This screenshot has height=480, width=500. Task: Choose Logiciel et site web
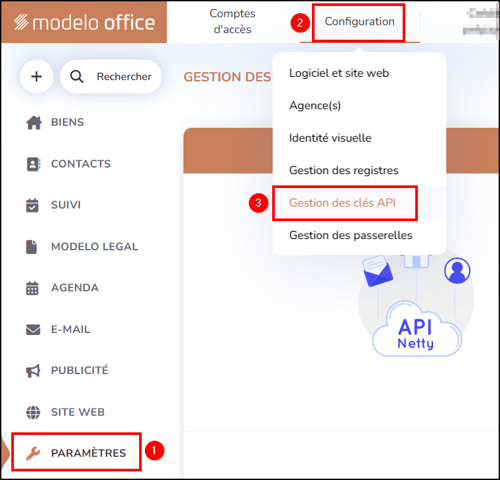(339, 73)
